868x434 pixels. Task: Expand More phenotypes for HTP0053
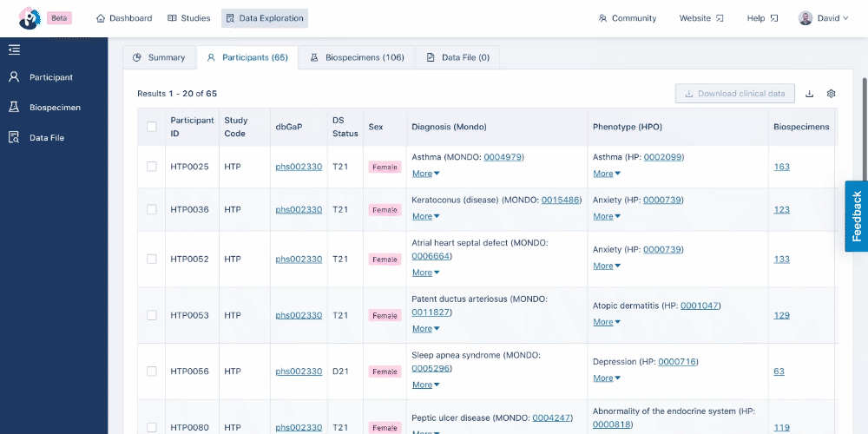tap(607, 322)
